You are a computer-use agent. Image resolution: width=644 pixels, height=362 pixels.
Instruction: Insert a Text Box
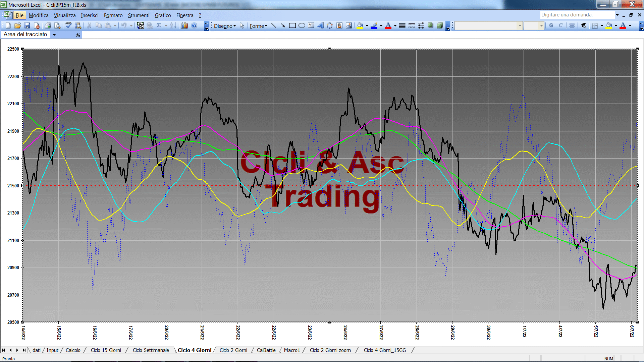tap(311, 26)
